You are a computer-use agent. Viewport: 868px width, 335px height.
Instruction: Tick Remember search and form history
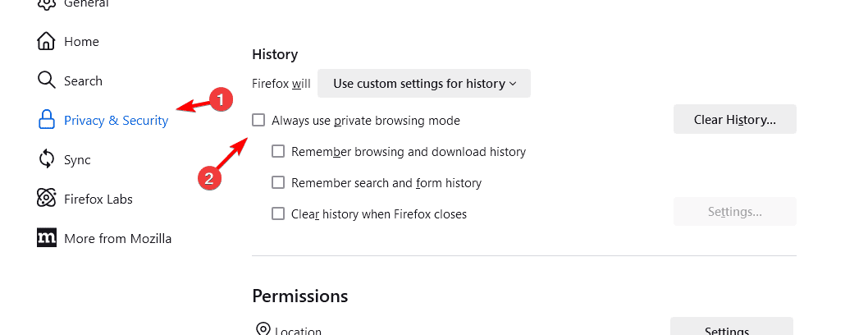pos(278,182)
